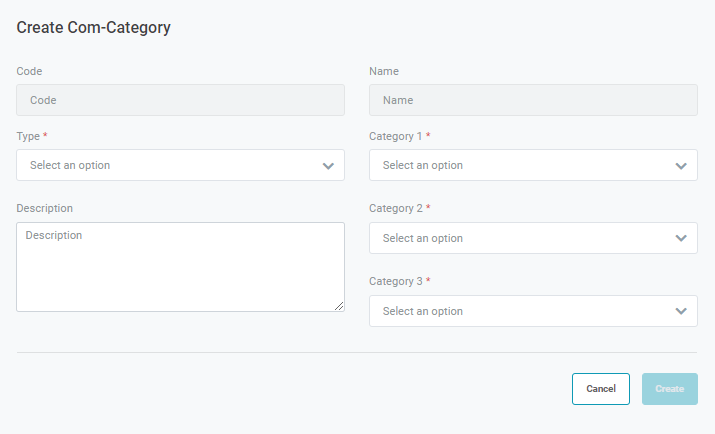Focus the Name input field
Viewport: 715px width, 434px height.
point(533,100)
